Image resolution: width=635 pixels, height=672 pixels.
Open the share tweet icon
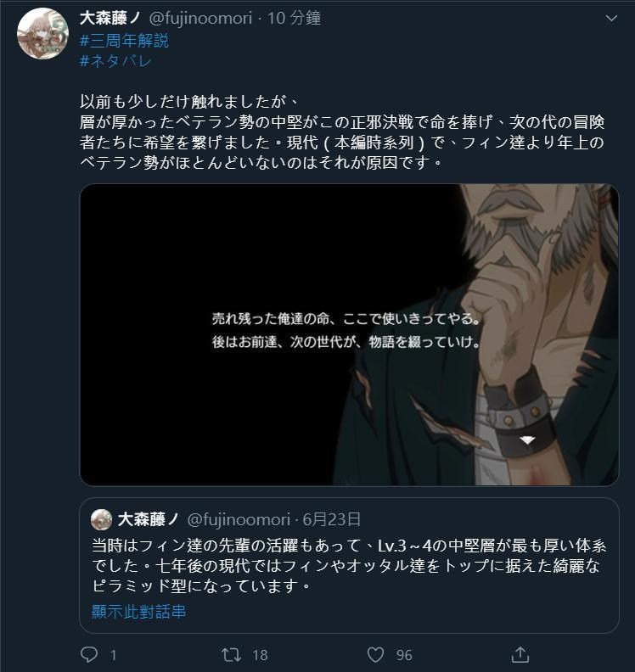(x=520, y=654)
